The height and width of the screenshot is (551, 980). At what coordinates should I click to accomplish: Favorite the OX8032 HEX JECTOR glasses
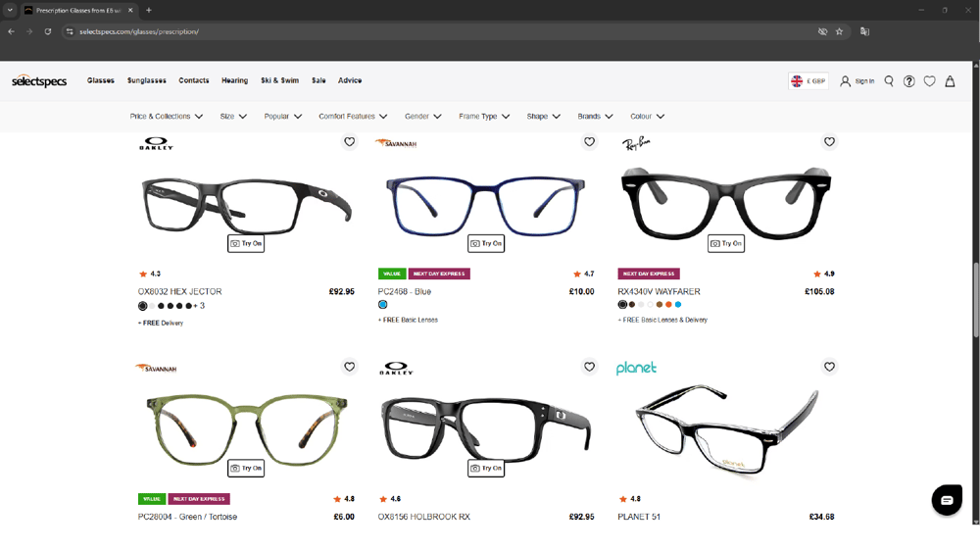click(x=350, y=142)
